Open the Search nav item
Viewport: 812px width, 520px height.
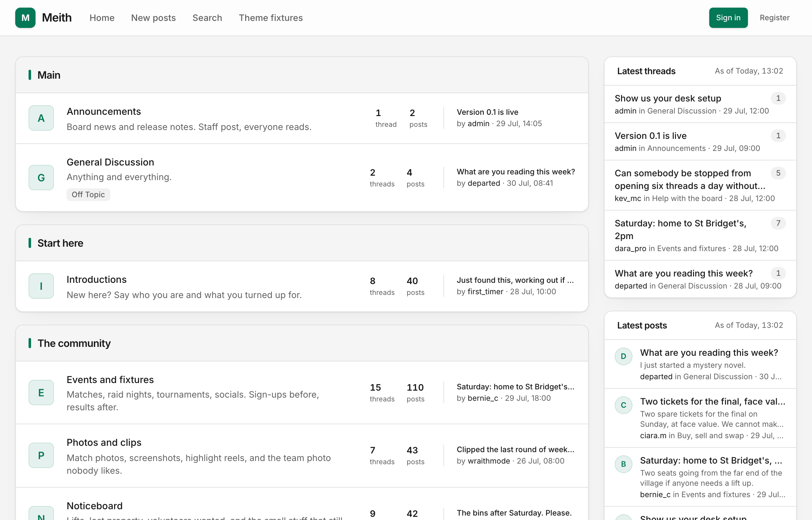click(x=207, y=17)
